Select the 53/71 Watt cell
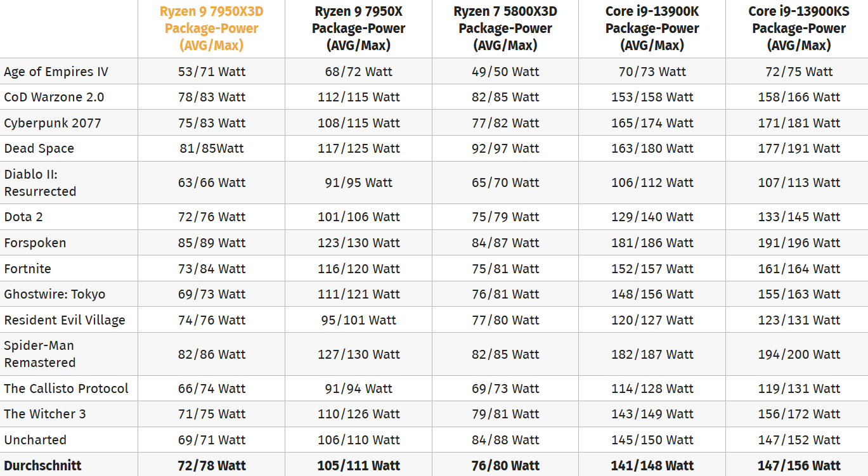Image resolution: width=868 pixels, height=476 pixels. [212, 72]
